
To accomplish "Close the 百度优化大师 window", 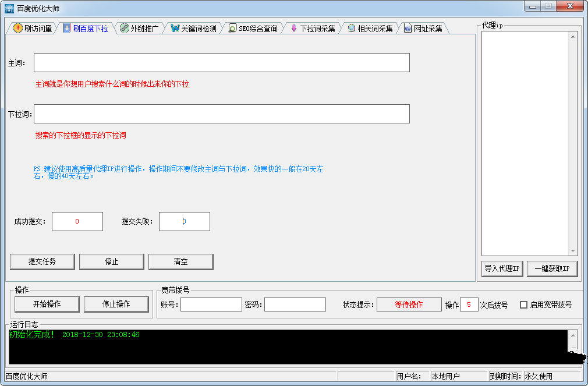I will (x=570, y=6).
